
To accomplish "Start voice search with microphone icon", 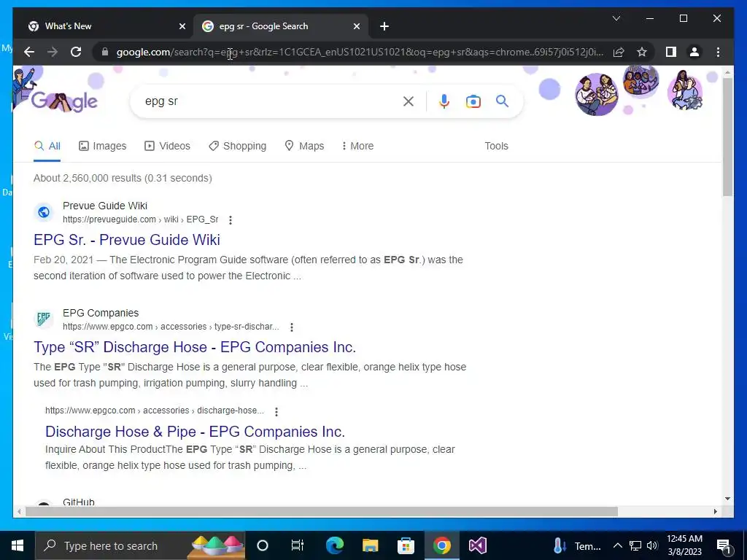I will point(444,101).
